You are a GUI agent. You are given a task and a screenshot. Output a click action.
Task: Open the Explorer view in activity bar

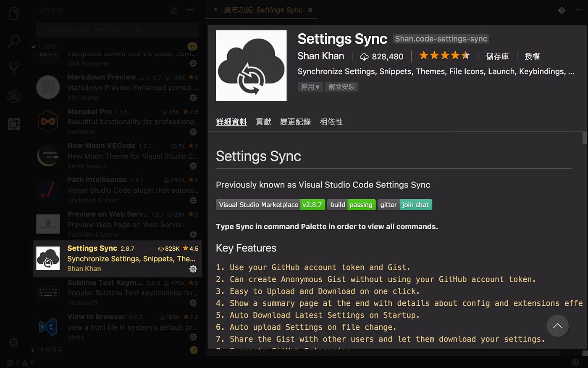point(14,13)
